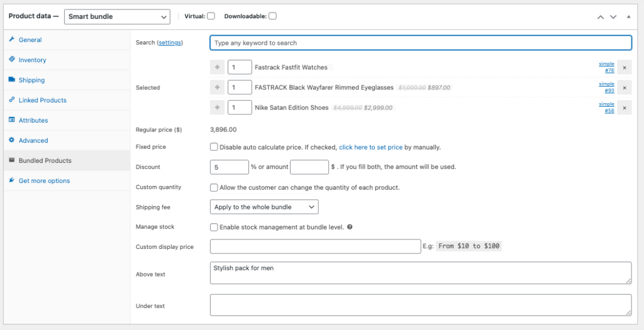Click drag handle for Fastrack Fastfit Watches
The width and height of the screenshot is (644, 330).
[x=217, y=67]
